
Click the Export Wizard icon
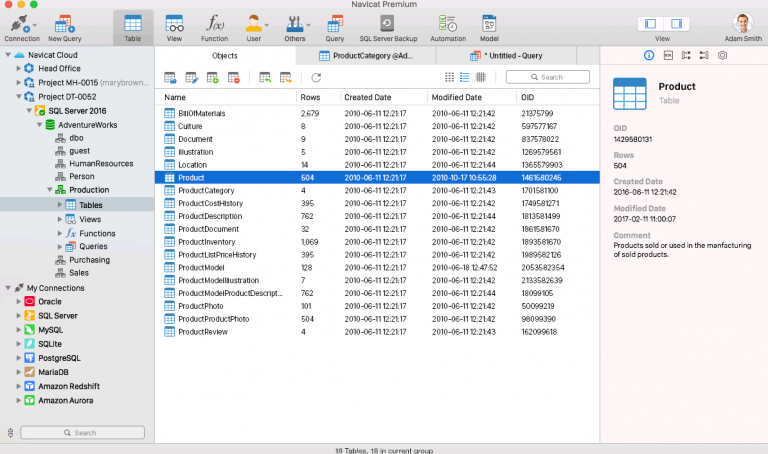coord(286,77)
